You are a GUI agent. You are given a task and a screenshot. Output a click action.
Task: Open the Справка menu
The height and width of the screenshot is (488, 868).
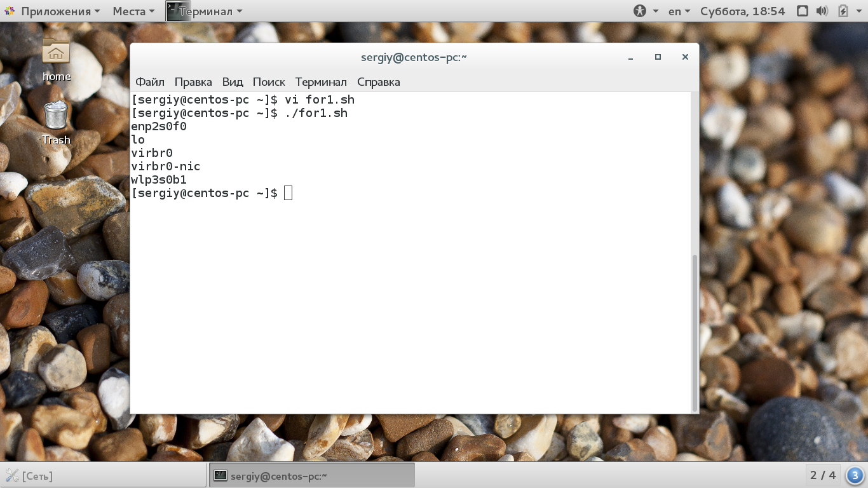click(x=379, y=82)
